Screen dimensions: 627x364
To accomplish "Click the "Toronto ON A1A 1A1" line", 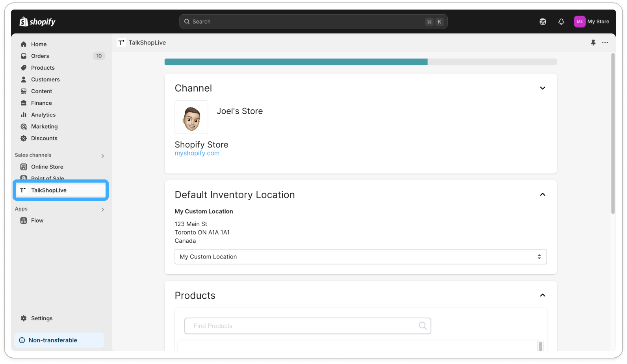I will [202, 232].
